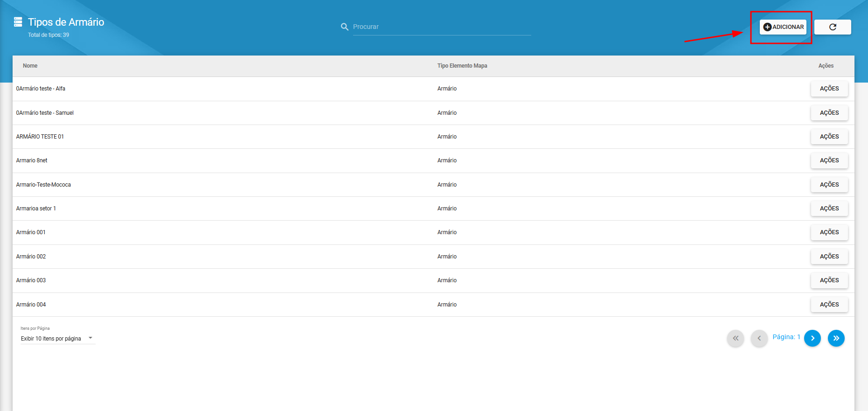Click the Tipo Elemento Mapa column header
The image size is (868, 411).
click(462, 66)
